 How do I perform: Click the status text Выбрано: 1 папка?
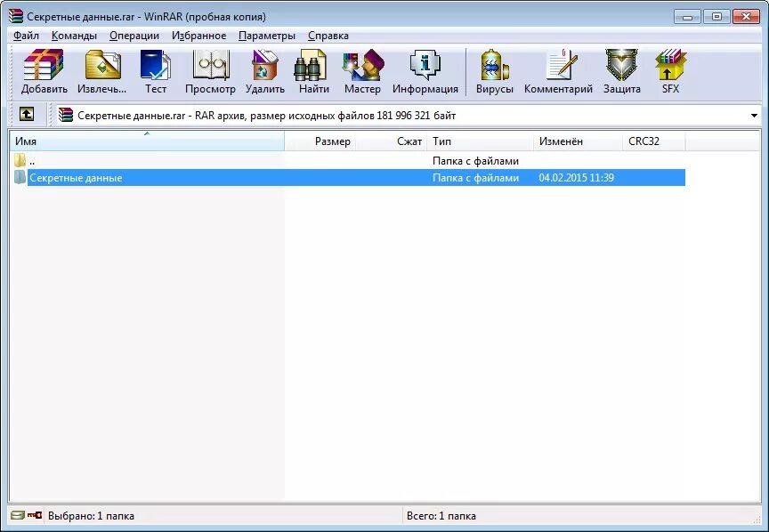[91, 516]
